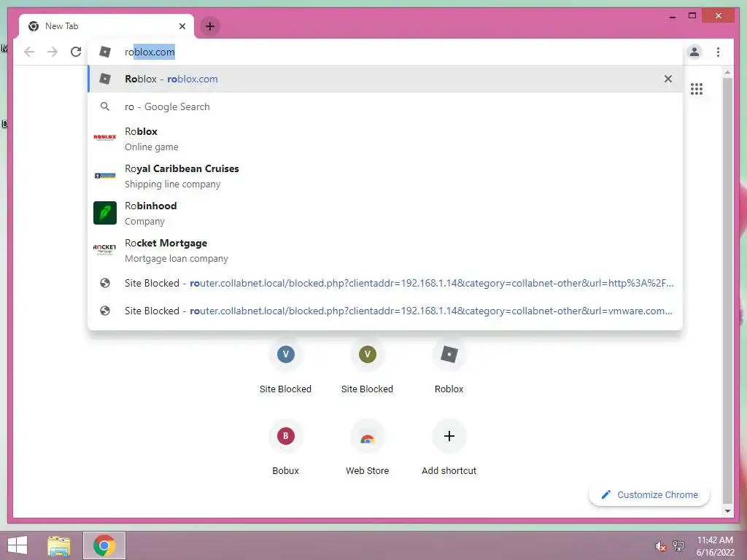Screen dimensions: 747x560
Task: Click globe icon of vmware Site Blocked suggestion
Action: click(105, 311)
